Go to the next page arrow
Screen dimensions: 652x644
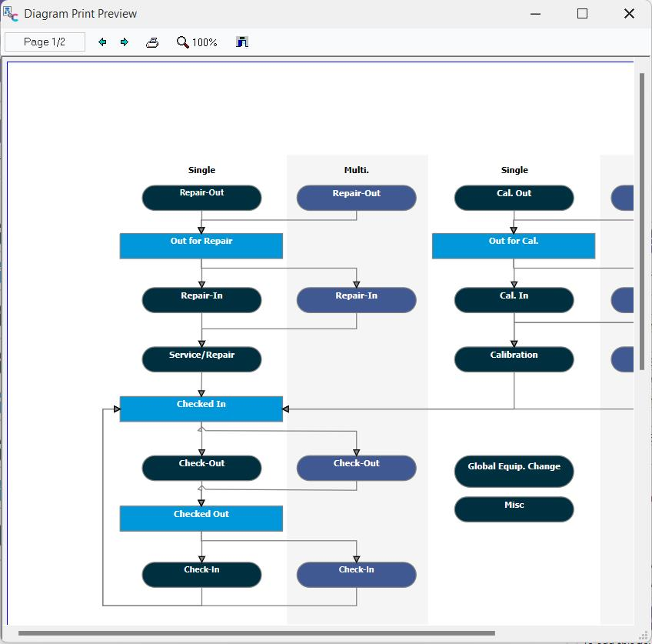[125, 42]
